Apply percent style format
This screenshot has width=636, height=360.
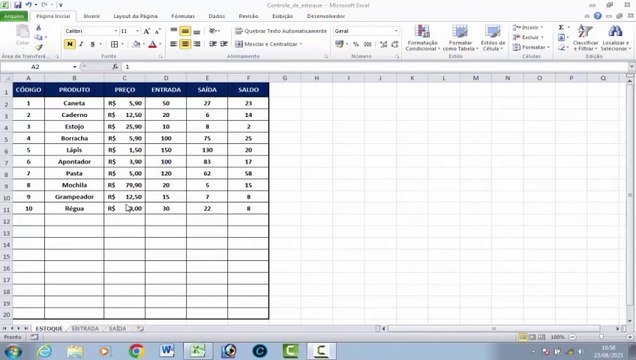click(356, 44)
